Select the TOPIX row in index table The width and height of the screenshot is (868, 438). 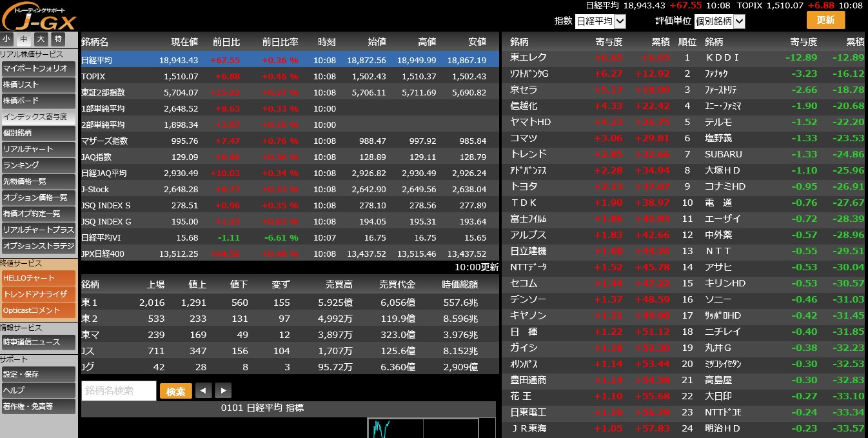[x=290, y=76]
